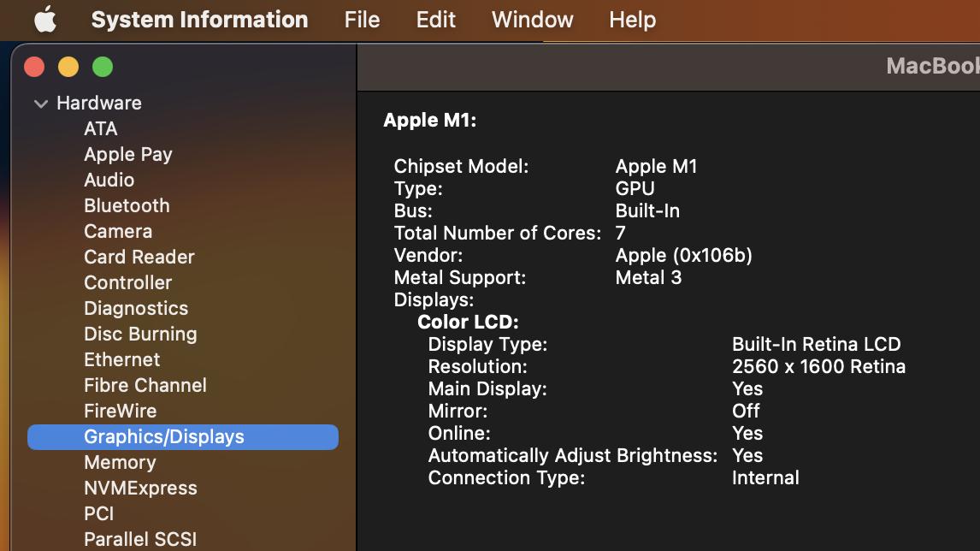
Task: Open the File menu
Action: point(362,20)
